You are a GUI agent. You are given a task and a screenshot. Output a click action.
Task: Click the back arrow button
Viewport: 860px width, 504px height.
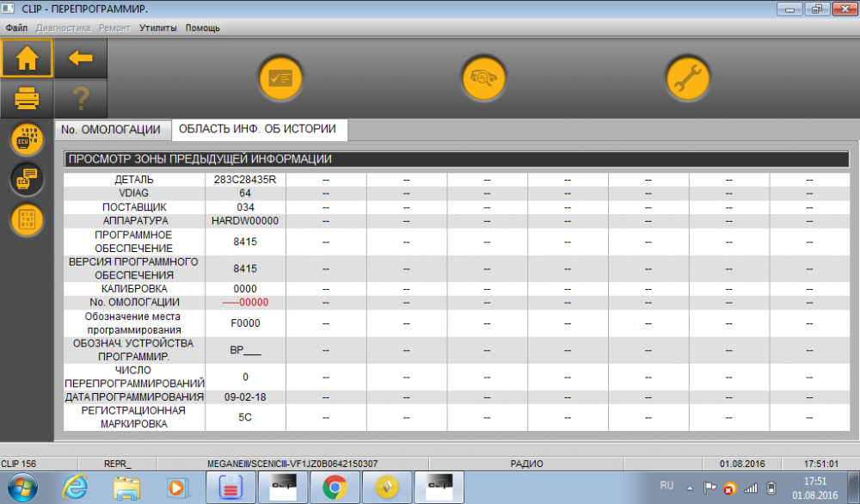click(81, 58)
